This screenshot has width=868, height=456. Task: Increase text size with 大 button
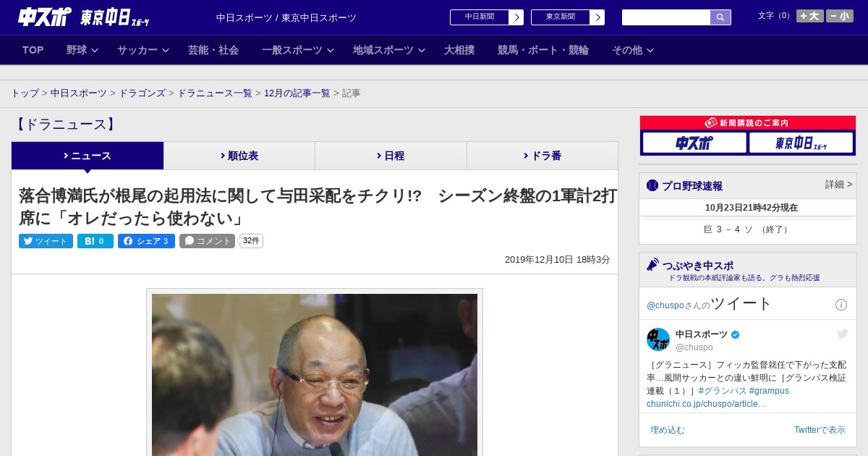tap(810, 16)
